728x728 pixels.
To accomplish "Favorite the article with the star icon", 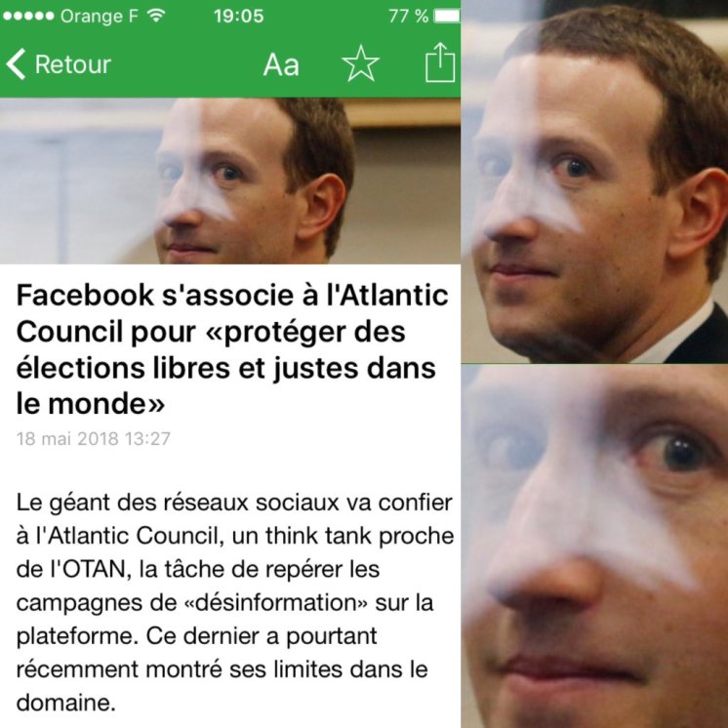I will coord(360,63).
